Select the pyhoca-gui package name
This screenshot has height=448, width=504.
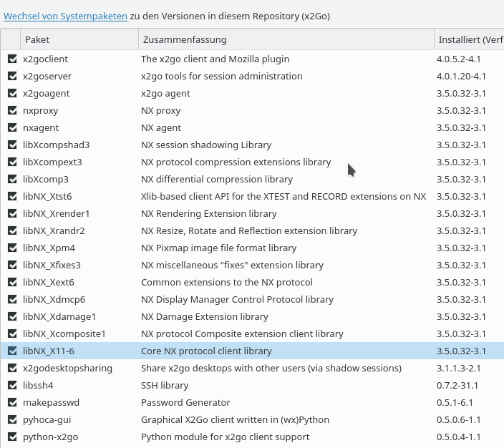point(47,419)
